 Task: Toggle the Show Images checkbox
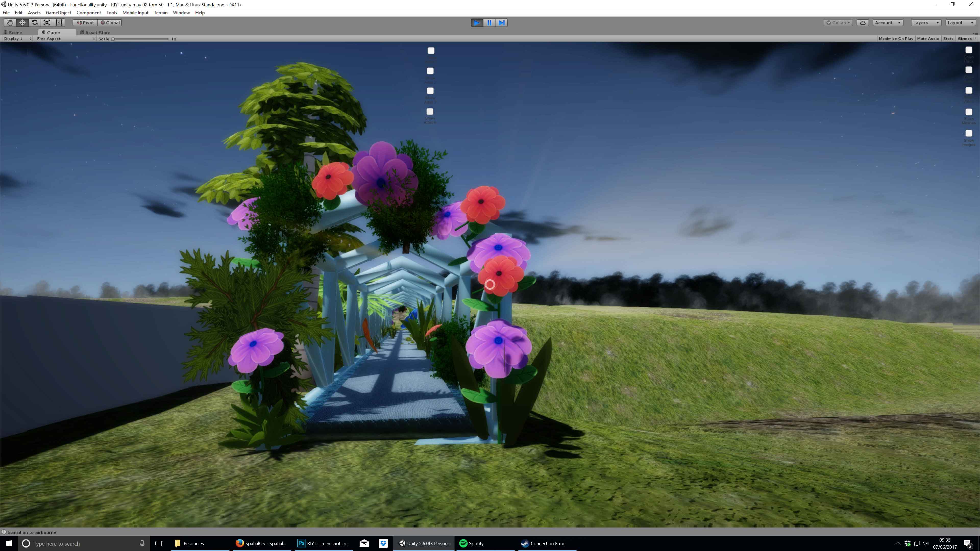pos(969,133)
